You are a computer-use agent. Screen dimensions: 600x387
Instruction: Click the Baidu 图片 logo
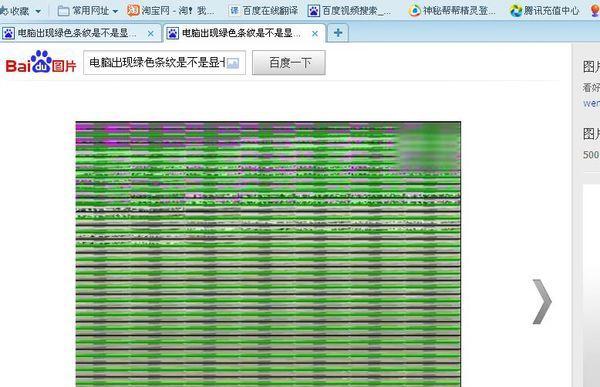[x=41, y=62]
